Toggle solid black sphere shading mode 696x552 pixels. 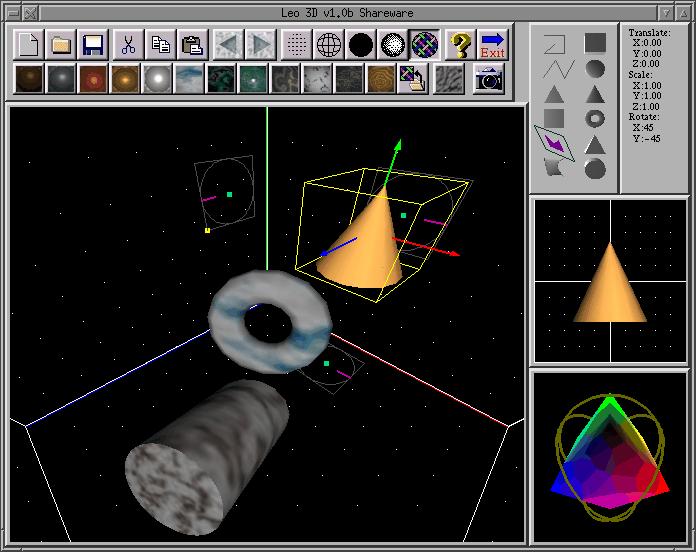point(361,44)
